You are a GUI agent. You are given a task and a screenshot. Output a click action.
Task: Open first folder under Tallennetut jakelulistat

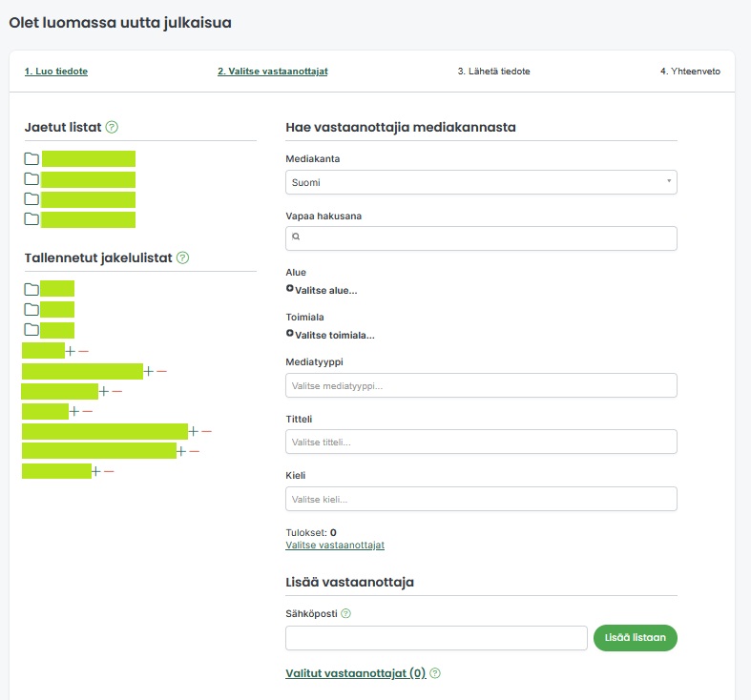(x=31, y=289)
